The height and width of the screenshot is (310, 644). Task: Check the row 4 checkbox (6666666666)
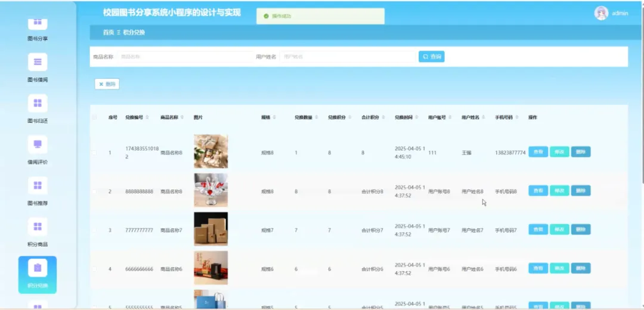coord(94,269)
